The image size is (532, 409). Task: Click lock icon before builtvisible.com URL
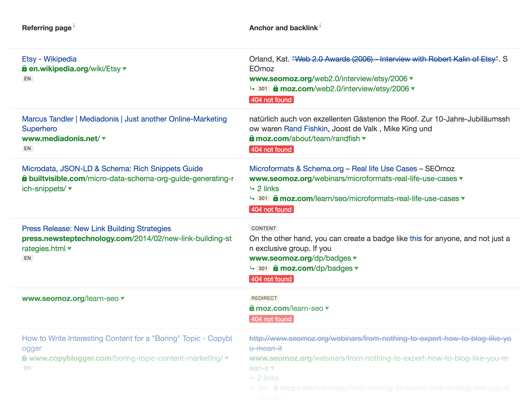(x=24, y=178)
